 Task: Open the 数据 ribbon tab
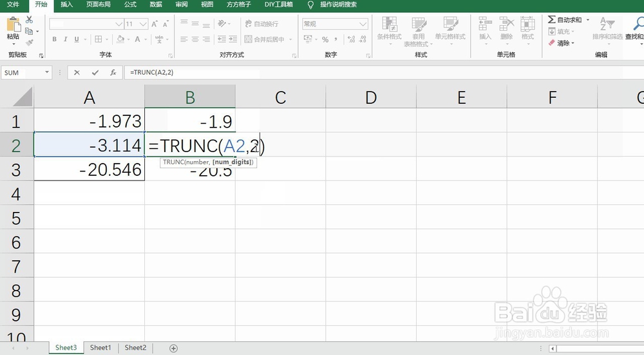click(156, 5)
